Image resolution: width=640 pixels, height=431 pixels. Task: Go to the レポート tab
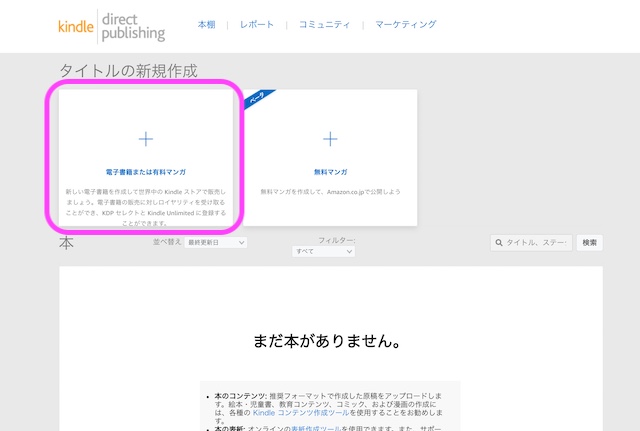(256, 24)
